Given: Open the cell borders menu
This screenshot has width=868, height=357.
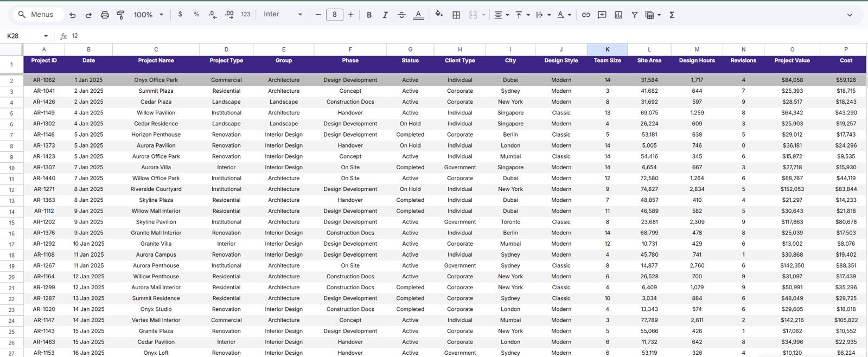Looking at the screenshot, I should (456, 15).
